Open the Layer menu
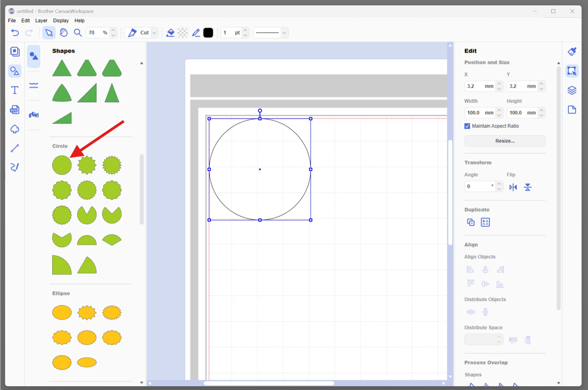Viewport: 588px width, 390px height. 41,21
